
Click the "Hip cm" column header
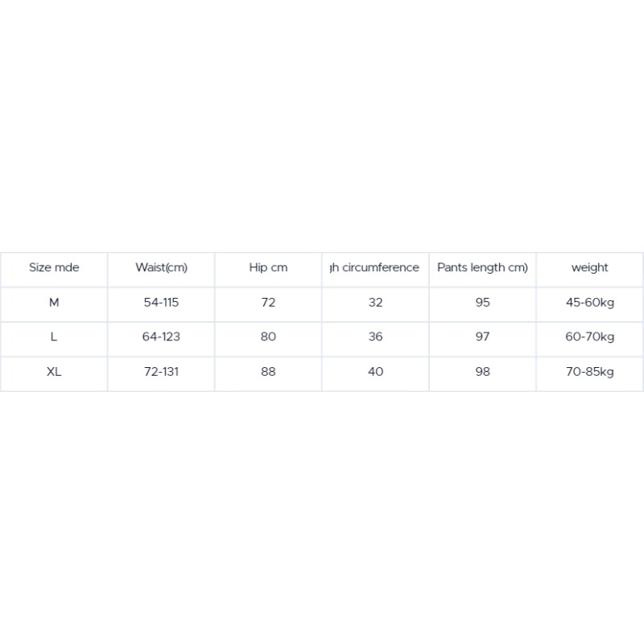pyautogui.click(x=268, y=268)
